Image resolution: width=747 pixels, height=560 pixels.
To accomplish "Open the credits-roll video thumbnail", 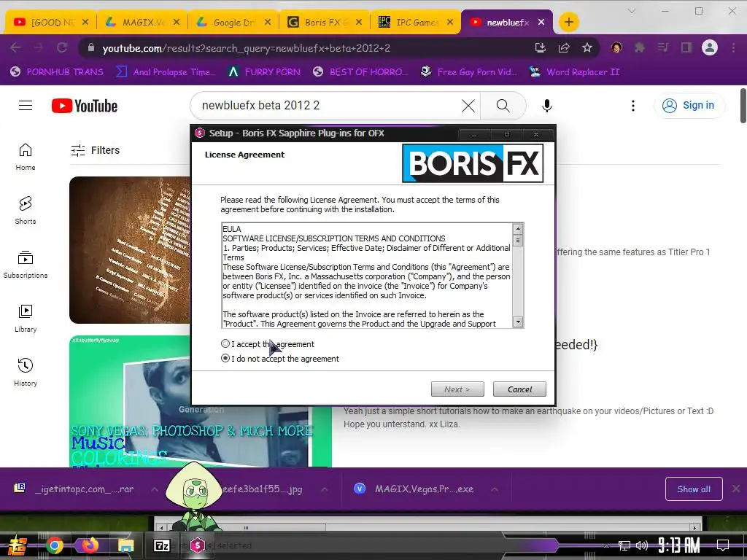I will click(130, 250).
